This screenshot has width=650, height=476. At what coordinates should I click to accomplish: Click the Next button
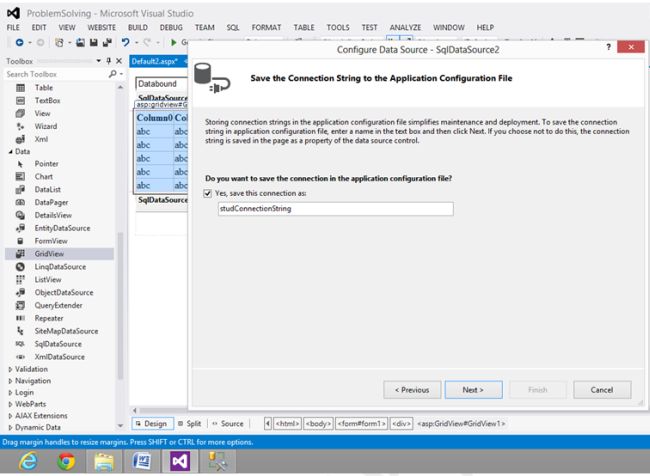click(x=473, y=390)
